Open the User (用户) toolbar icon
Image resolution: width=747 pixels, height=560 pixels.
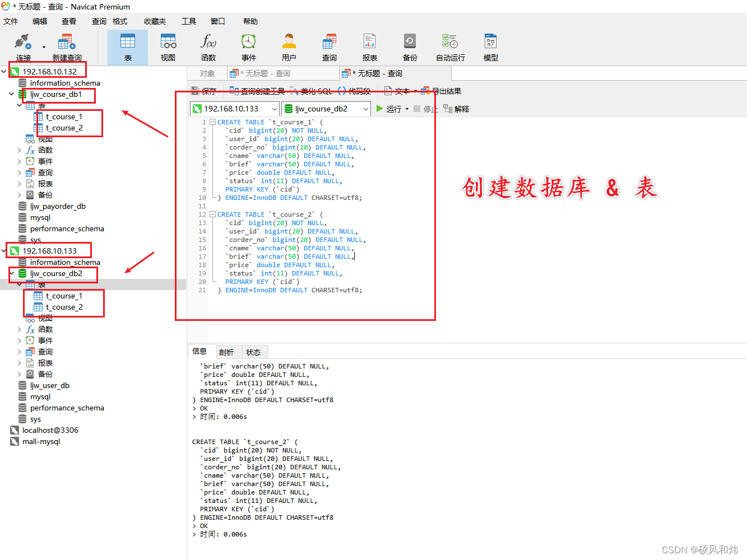pos(289,47)
